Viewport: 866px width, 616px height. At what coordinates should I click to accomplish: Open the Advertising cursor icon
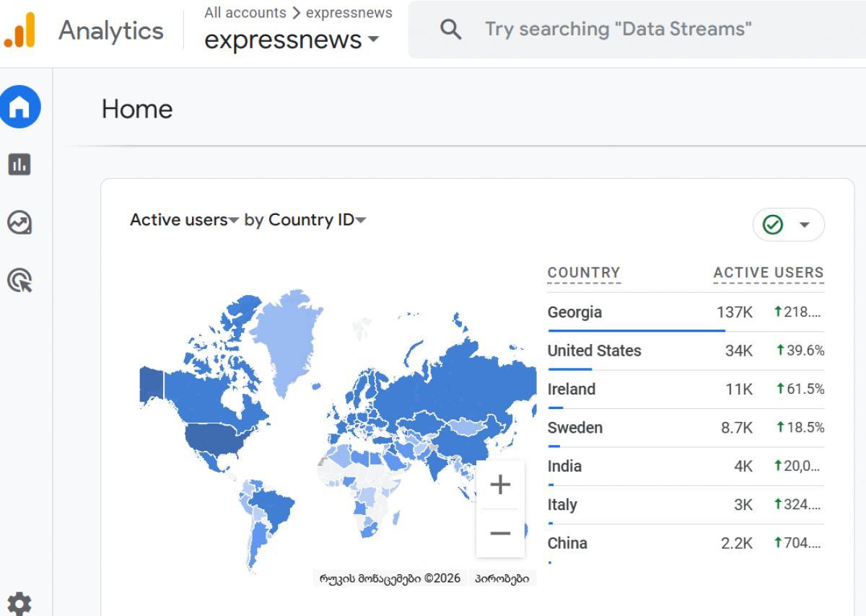point(19,280)
